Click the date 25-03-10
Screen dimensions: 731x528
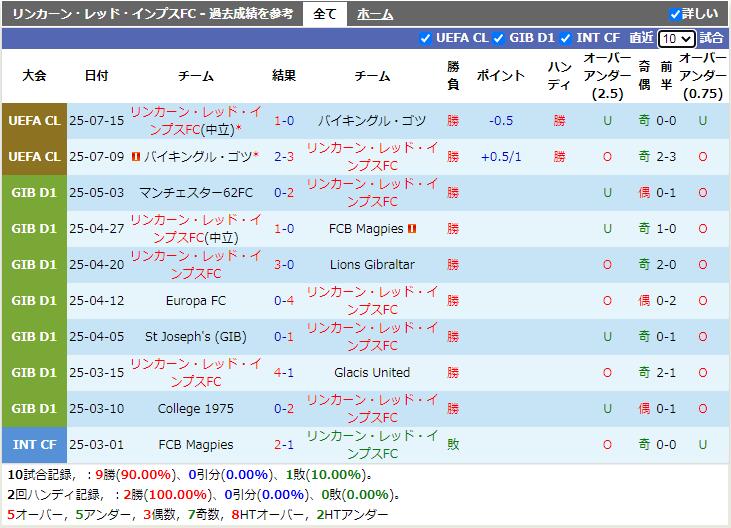point(97,409)
